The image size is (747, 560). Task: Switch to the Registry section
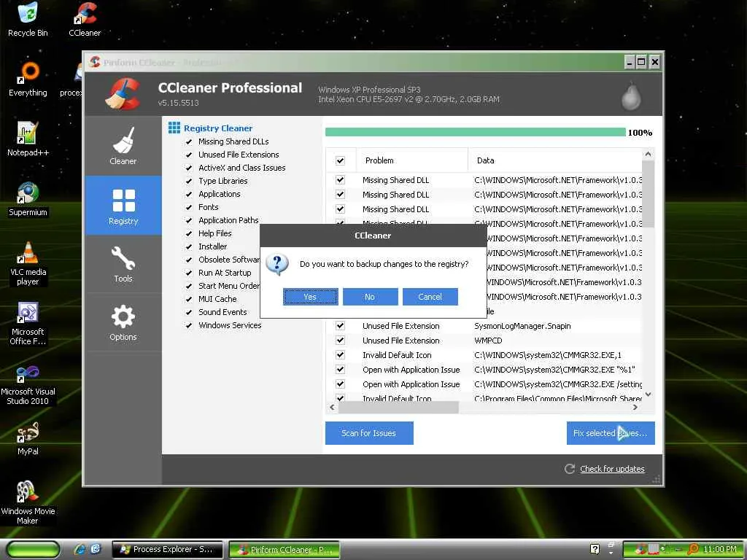click(123, 205)
